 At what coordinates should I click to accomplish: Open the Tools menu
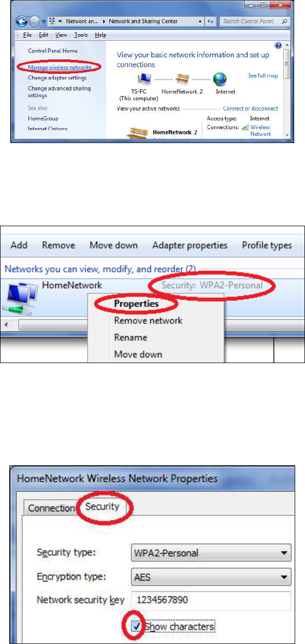tap(81, 35)
